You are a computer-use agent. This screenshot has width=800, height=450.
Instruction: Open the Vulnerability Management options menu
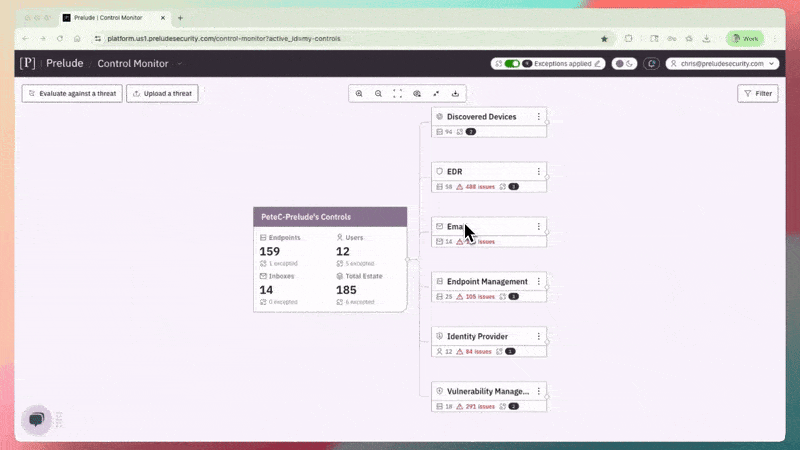(539, 391)
